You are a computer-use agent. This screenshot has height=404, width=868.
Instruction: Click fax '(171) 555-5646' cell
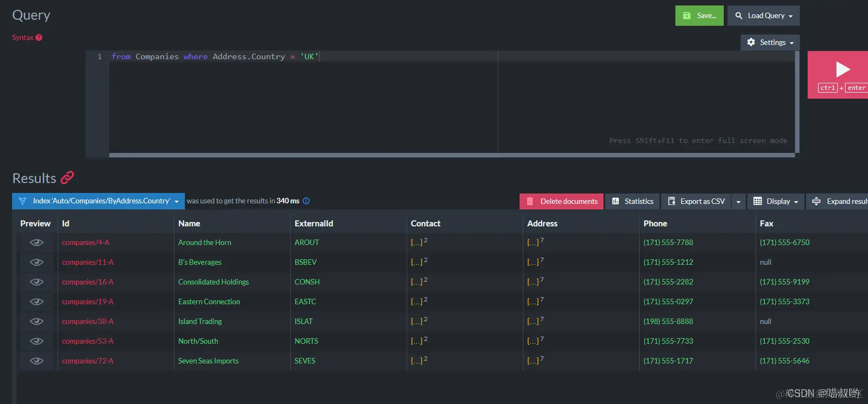coord(785,361)
